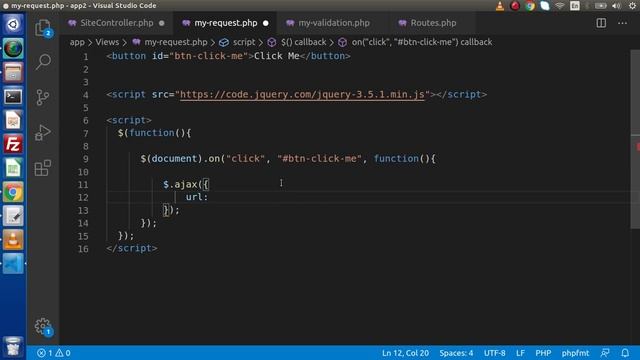The width and height of the screenshot is (640, 360).
Task: Open the Extensions view
Action: [x=43, y=168]
